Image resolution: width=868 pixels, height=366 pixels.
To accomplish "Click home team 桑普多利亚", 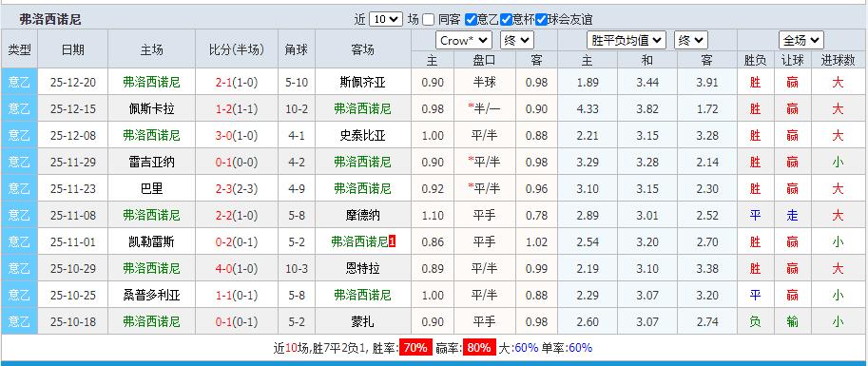I will coord(152,295).
